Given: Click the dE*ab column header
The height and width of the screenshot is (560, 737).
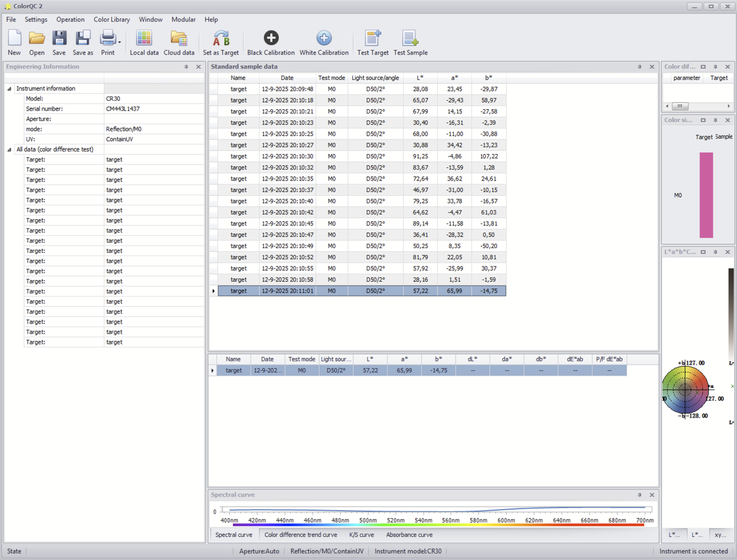Looking at the screenshot, I should (575, 359).
